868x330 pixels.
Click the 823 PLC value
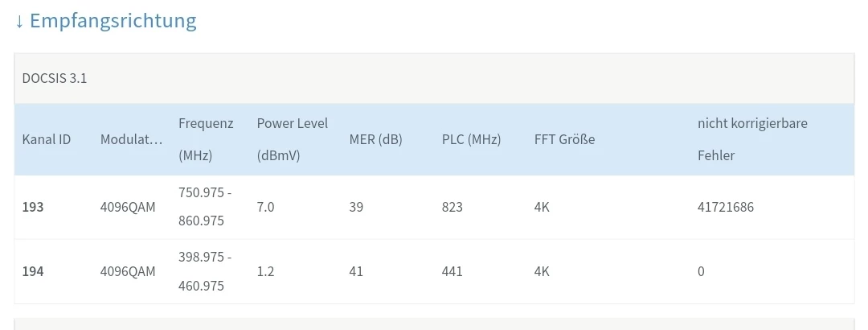point(452,207)
